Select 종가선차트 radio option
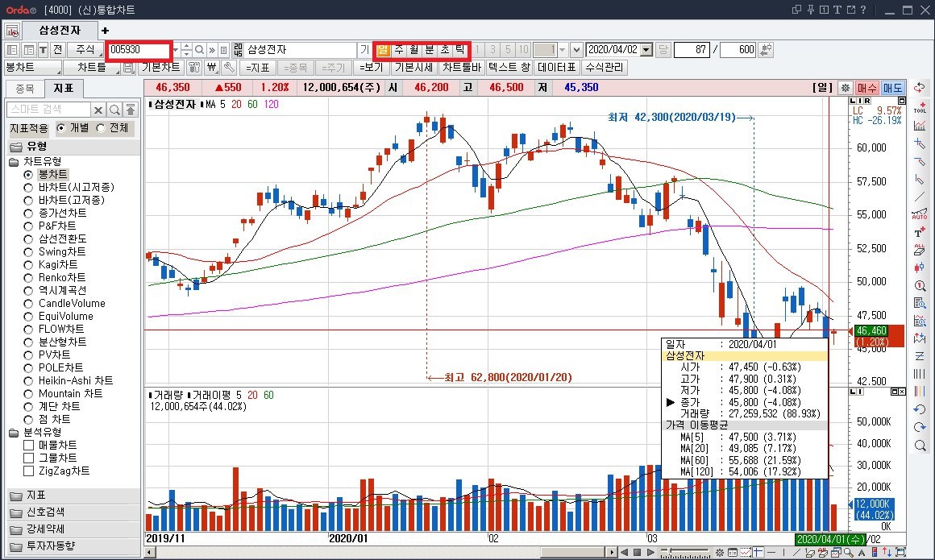Viewport: 935px width, 560px height. pyautogui.click(x=28, y=214)
